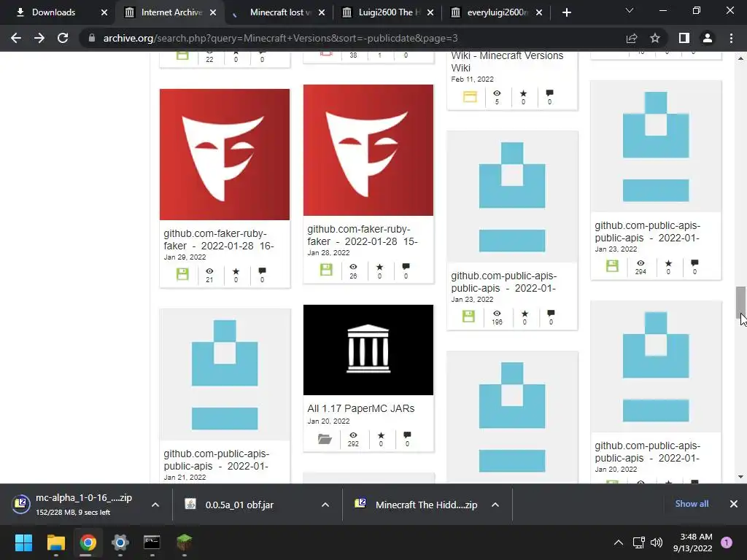Open github.com-faker-ruby-faker 15- title link
The height and width of the screenshot is (560, 747).
point(363,236)
